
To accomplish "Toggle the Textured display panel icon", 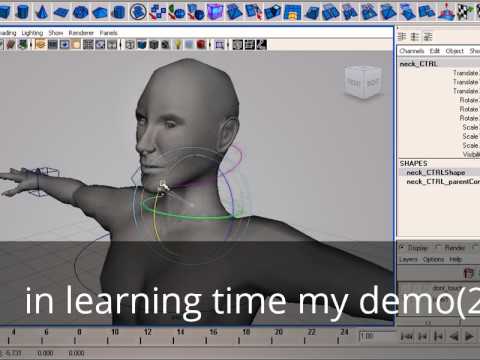I will [165, 45].
